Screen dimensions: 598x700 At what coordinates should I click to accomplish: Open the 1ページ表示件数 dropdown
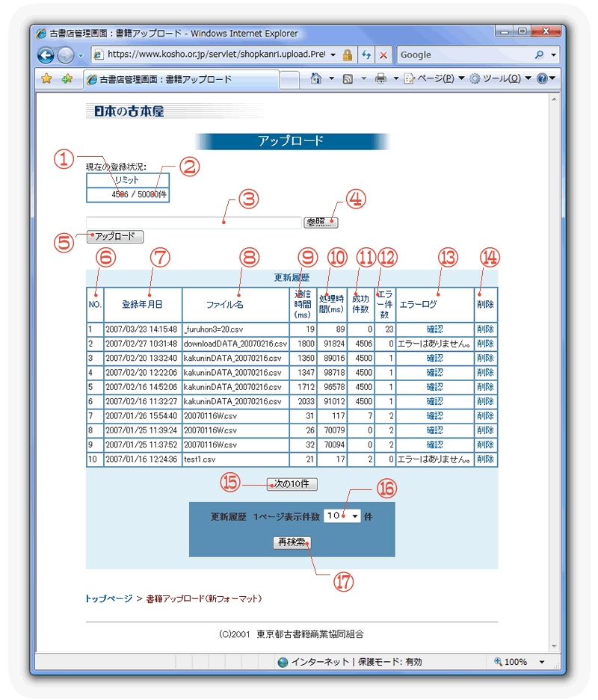tap(342, 516)
